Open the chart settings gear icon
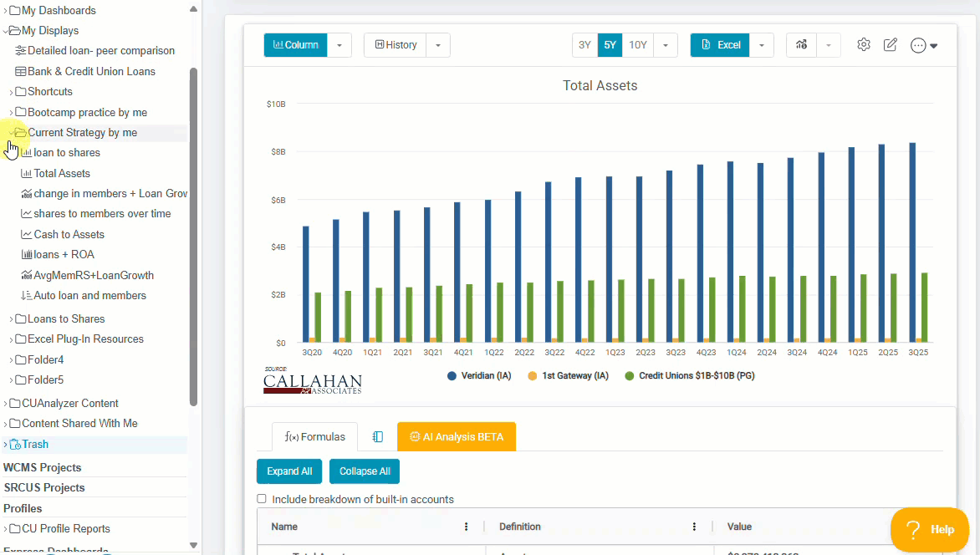980x555 pixels. point(864,45)
